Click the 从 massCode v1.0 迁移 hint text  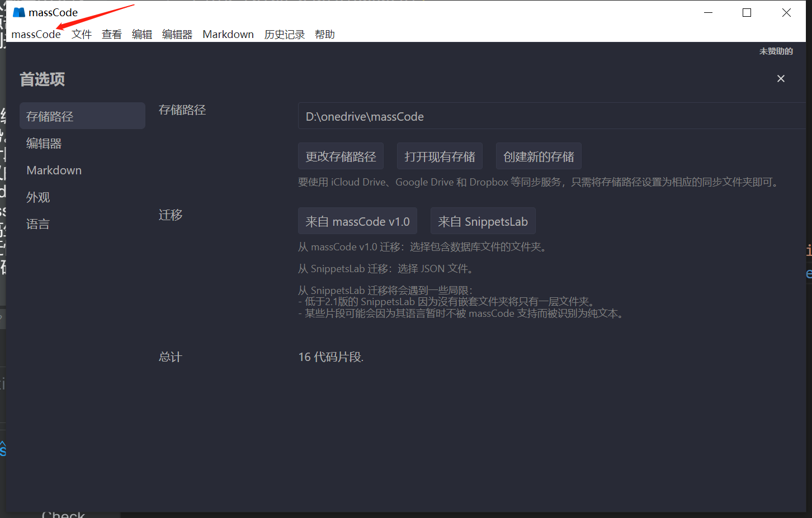pos(422,246)
